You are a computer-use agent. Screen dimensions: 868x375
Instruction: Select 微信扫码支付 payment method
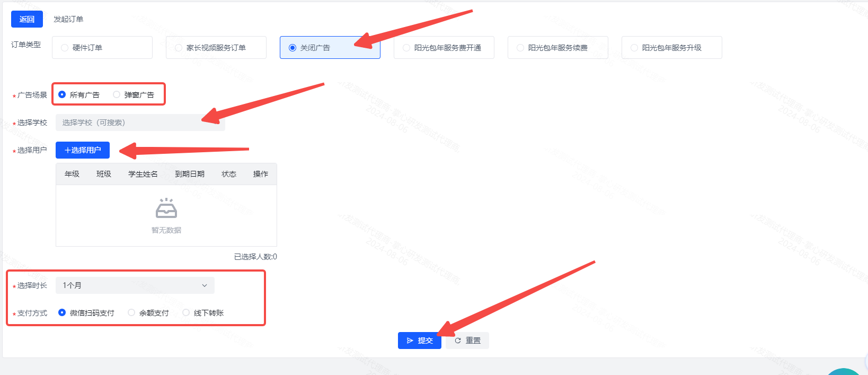point(63,313)
